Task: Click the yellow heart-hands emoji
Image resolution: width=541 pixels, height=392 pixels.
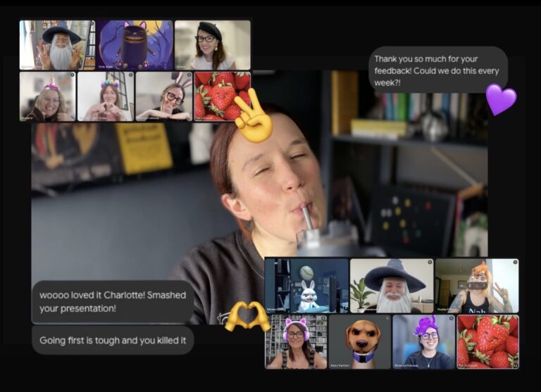Action: tap(247, 317)
